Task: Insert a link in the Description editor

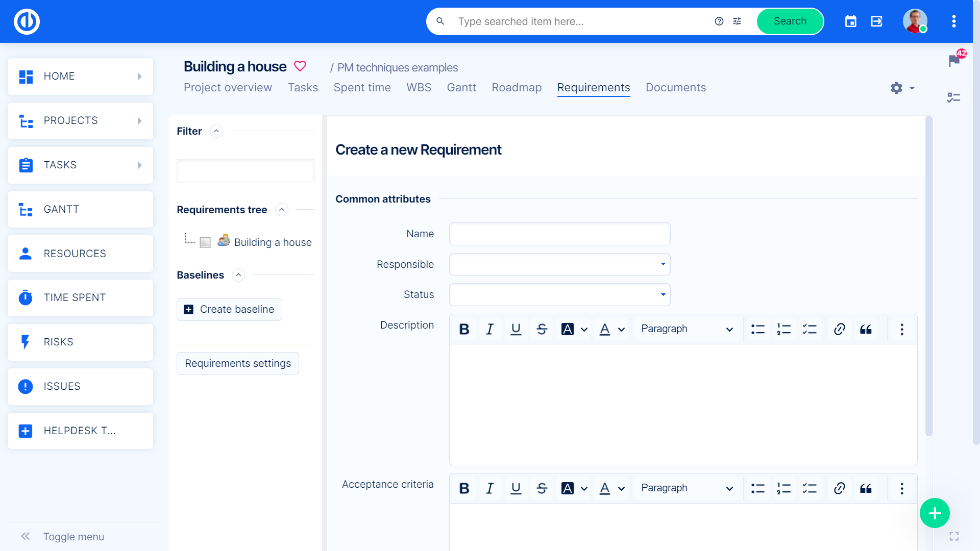Action: coord(839,329)
